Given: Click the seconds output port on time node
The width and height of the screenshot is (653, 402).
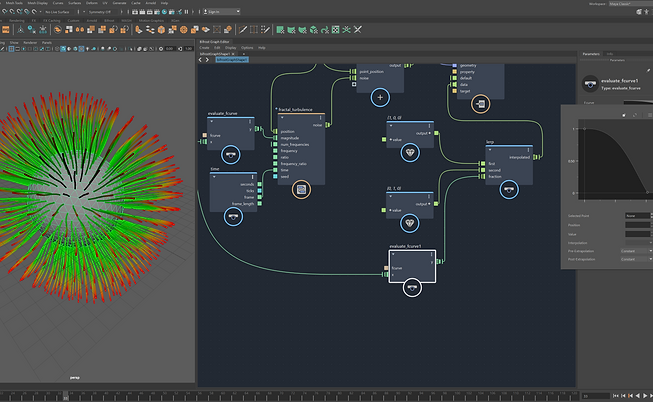Looking at the screenshot, I should 259,184.
